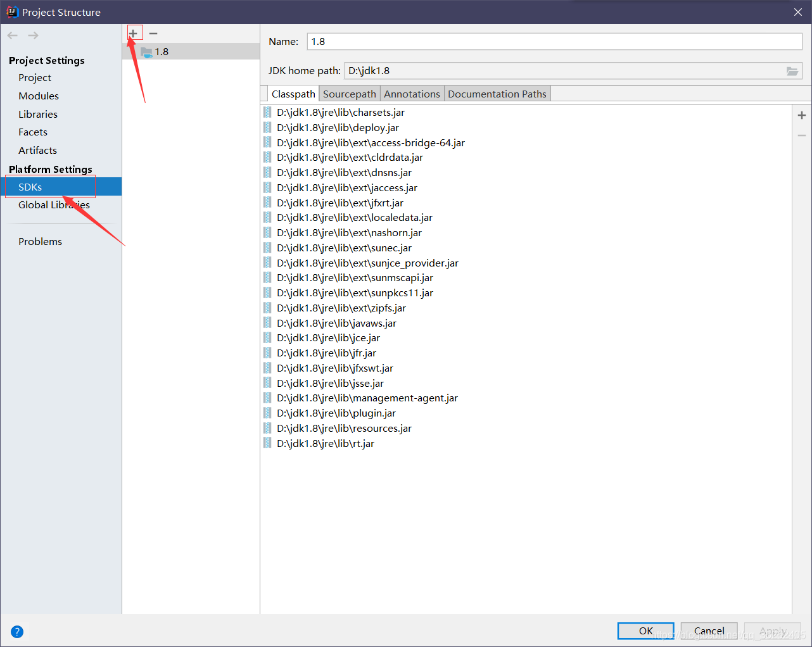
Task: Click the OK button
Action: (645, 631)
